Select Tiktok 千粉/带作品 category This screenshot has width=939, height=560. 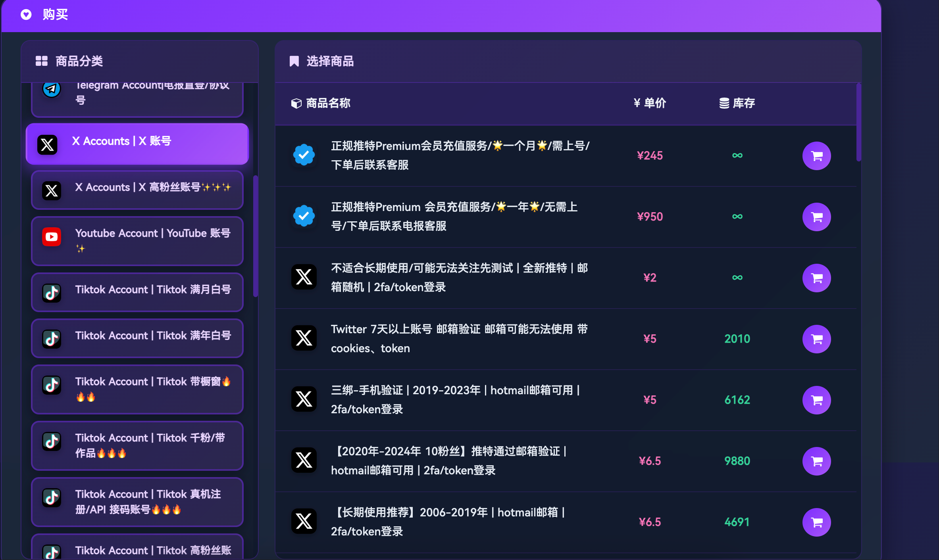(137, 445)
